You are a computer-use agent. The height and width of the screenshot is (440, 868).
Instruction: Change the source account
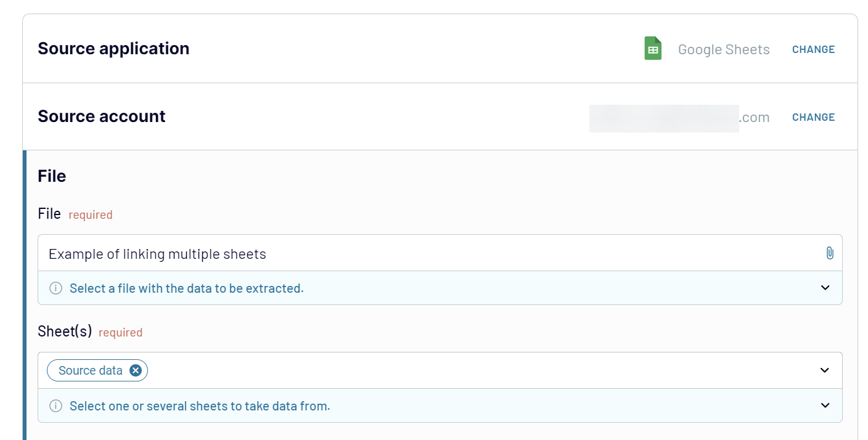(813, 117)
